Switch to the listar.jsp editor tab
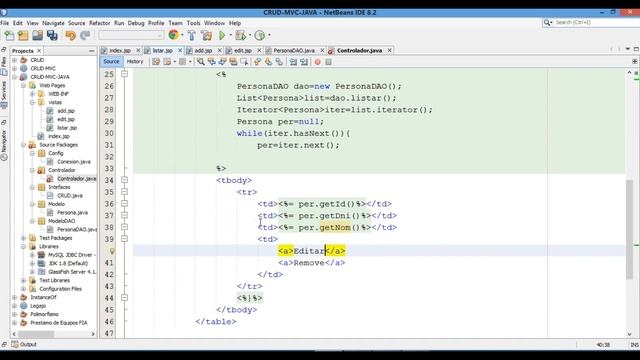Image resolution: width=640 pixels, height=360 pixels. pyautogui.click(x=162, y=51)
